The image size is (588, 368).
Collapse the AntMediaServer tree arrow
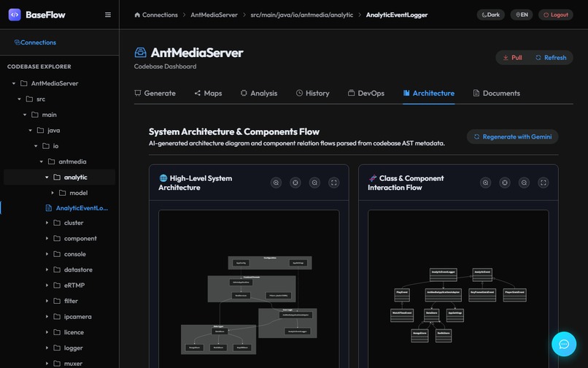(x=14, y=83)
